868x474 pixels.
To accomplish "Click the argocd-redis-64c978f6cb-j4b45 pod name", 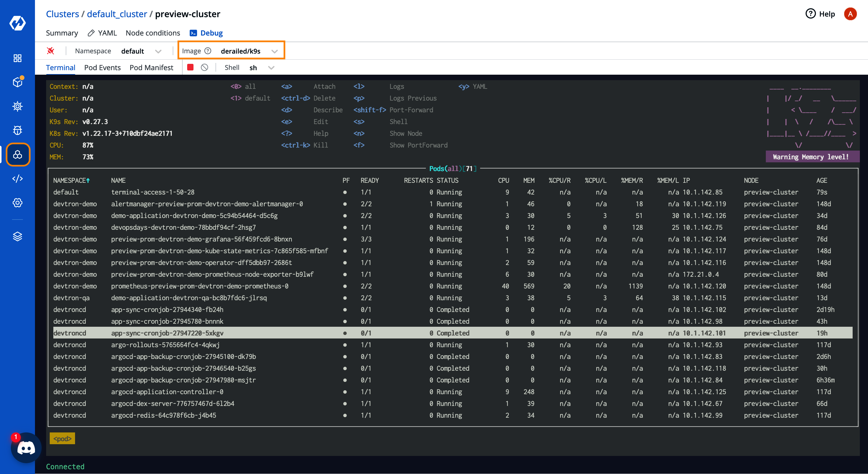I will pyautogui.click(x=163, y=415).
